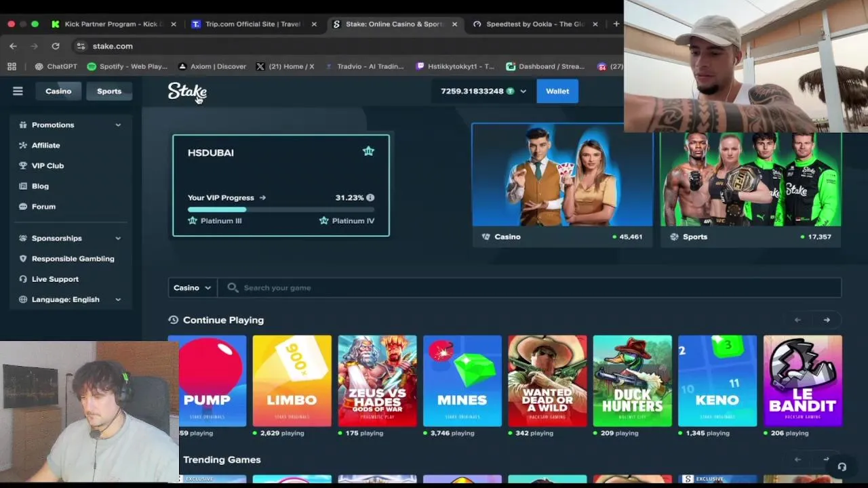Image resolution: width=868 pixels, height=488 pixels.
Task: Click the Blog sidebar icon
Action: point(23,186)
